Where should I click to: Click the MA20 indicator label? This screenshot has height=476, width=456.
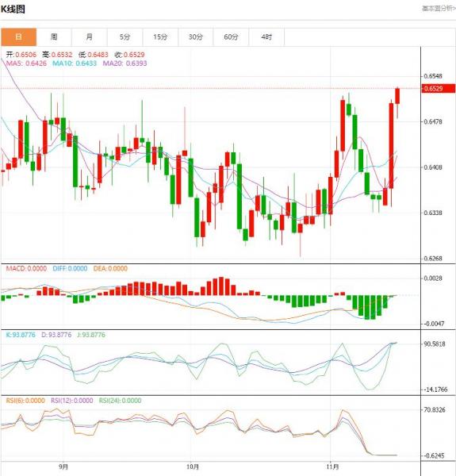(x=125, y=63)
